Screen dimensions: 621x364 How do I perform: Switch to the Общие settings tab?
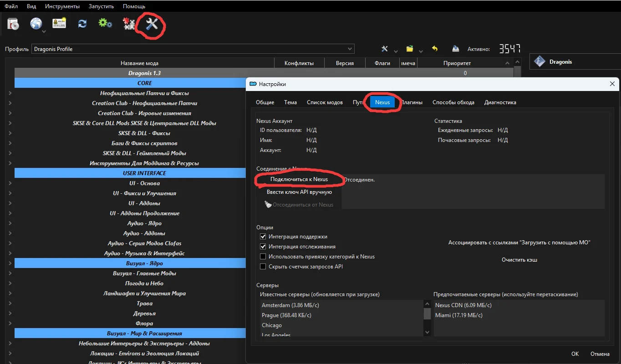tap(265, 102)
